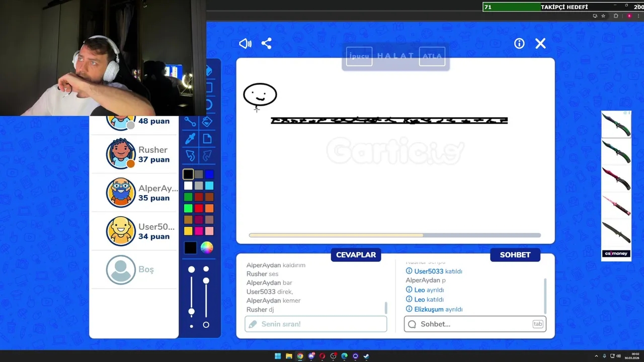Mute game sound with speaker icon
The width and height of the screenshot is (644, 362).
245,44
